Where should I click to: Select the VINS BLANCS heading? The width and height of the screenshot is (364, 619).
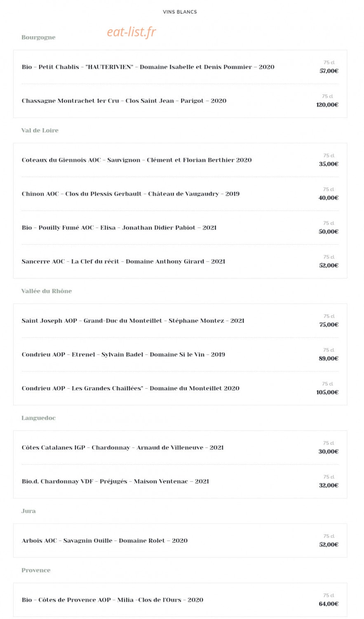180,12
